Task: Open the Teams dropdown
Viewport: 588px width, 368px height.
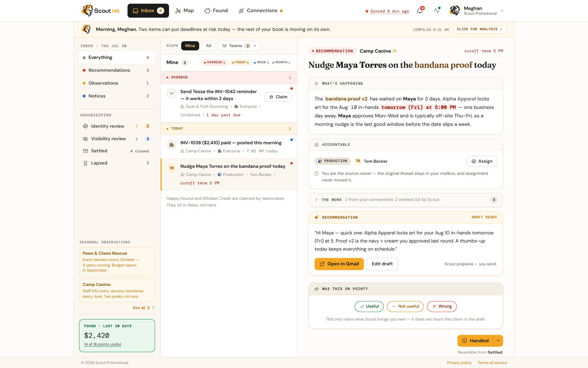Action: coord(239,46)
